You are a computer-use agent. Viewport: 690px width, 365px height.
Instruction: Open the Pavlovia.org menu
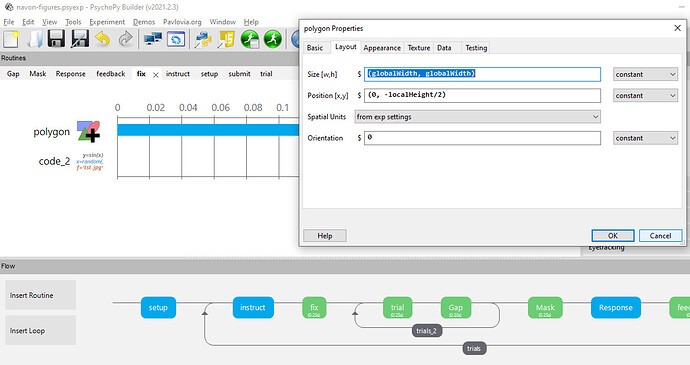click(182, 22)
